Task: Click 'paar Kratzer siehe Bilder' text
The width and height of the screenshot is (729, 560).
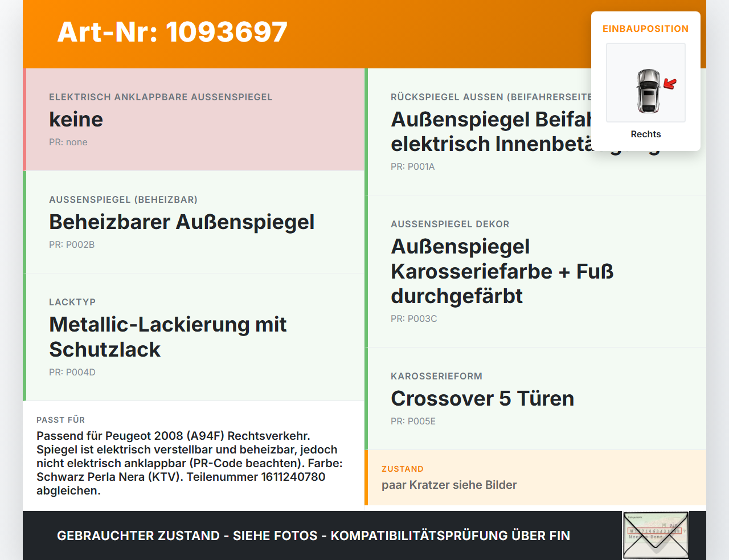Action: [x=449, y=485]
